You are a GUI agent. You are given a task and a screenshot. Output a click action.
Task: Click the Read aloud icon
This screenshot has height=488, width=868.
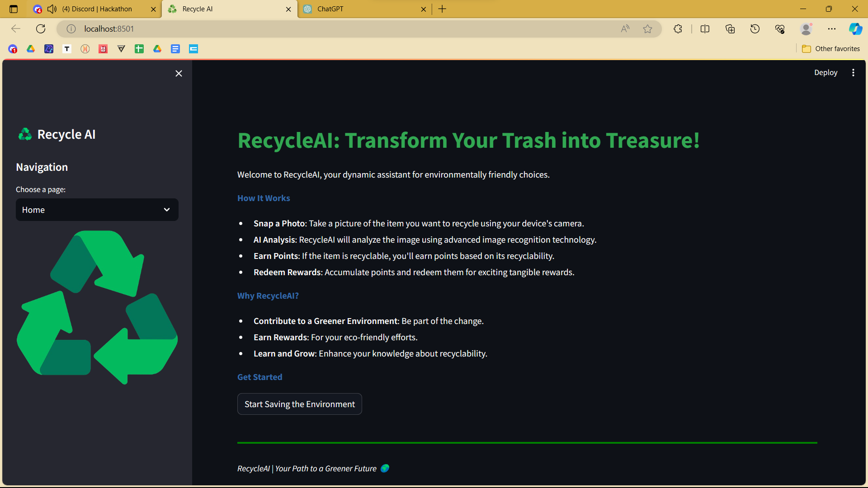625,29
